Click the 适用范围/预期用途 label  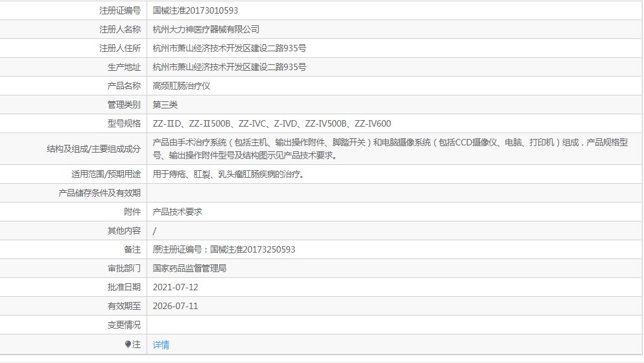[106, 174]
